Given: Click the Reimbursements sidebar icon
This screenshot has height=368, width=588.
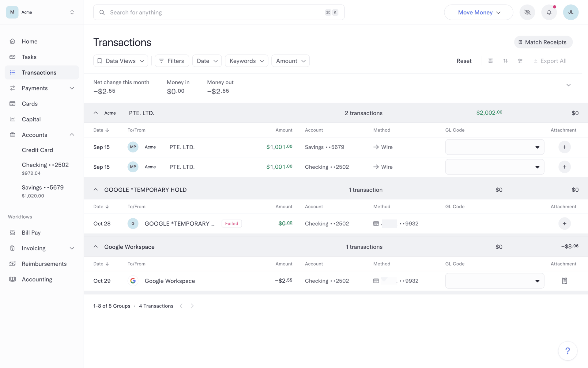Looking at the screenshot, I should click(12, 264).
